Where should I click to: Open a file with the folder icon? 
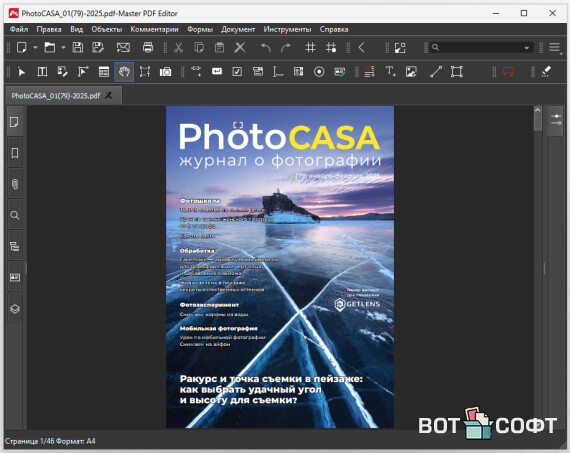pyautogui.click(x=49, y=47)
